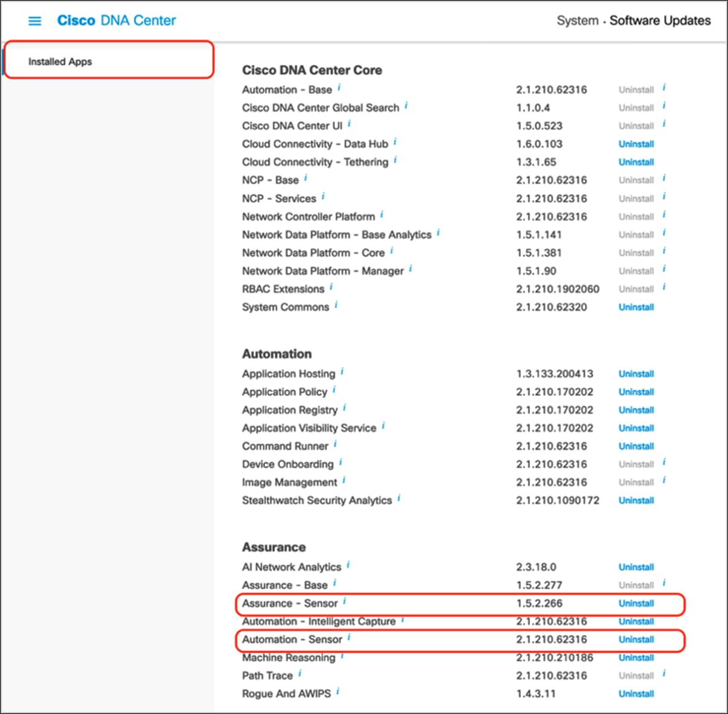
Task: Click version 1.3.133.200413 of Application Hosting
Action: pyautogui.click(x=555, y=374)
